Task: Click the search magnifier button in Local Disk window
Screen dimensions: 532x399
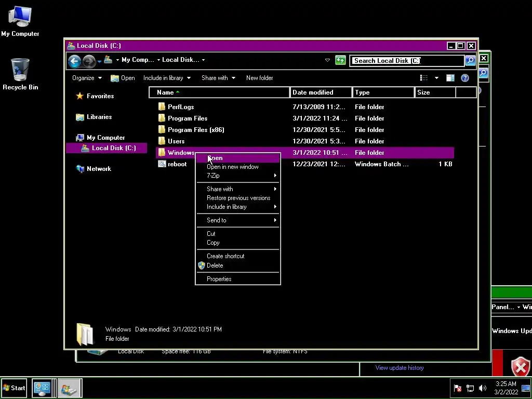Action: coord(470,61)
